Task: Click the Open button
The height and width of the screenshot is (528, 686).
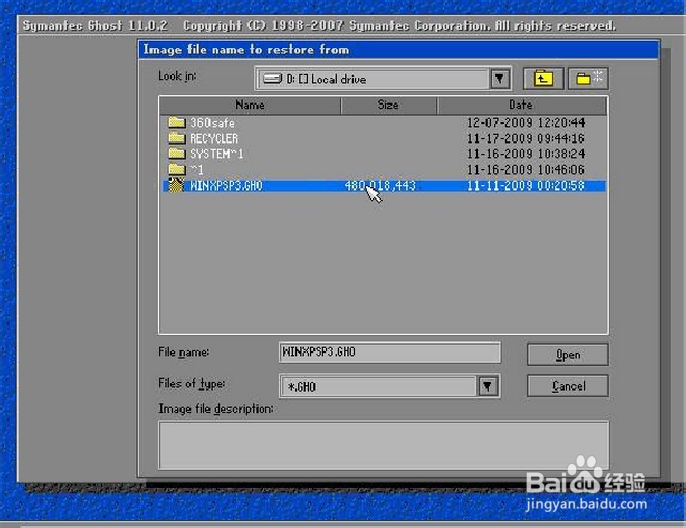Action: point(567,354)
